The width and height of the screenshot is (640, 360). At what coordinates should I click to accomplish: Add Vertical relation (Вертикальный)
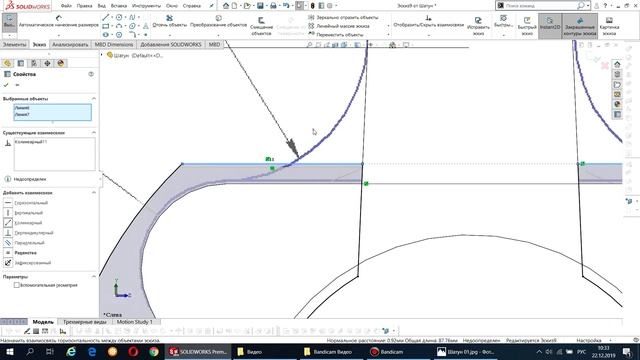24,213
